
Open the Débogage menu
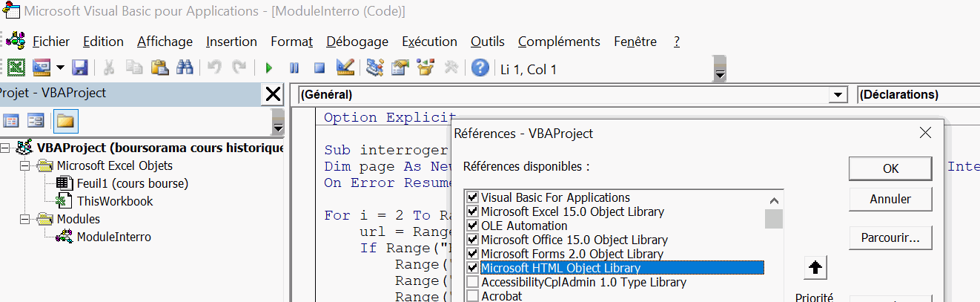click(x=357, y=42)
